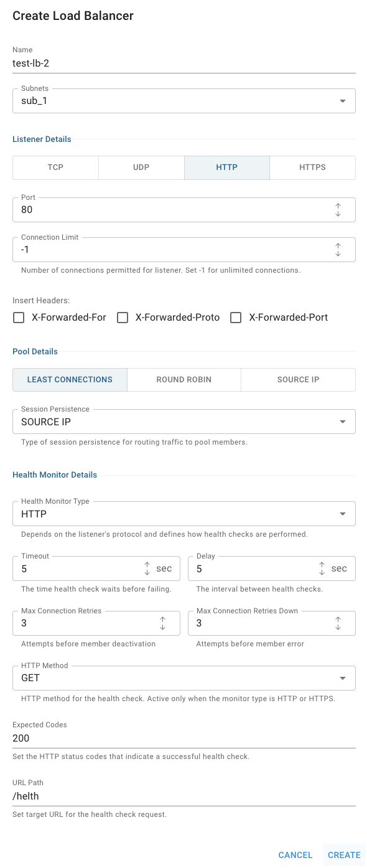Switch listener protocol to HTTPS

click(x=313, y=167)
